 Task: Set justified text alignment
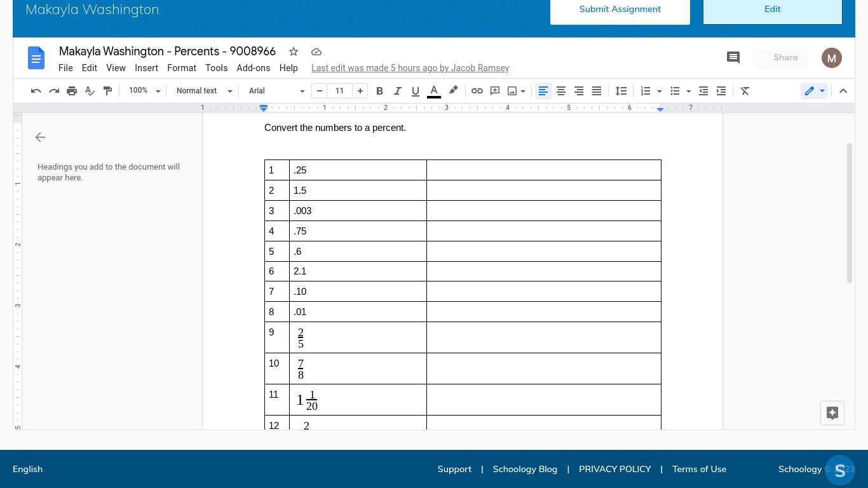pyautogui.click(x=597, y=91)
